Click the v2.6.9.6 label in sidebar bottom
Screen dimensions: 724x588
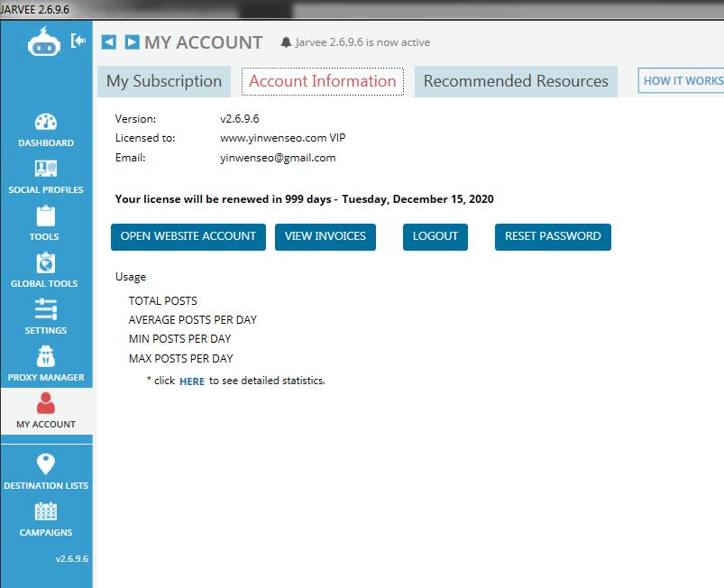point(71,559)
